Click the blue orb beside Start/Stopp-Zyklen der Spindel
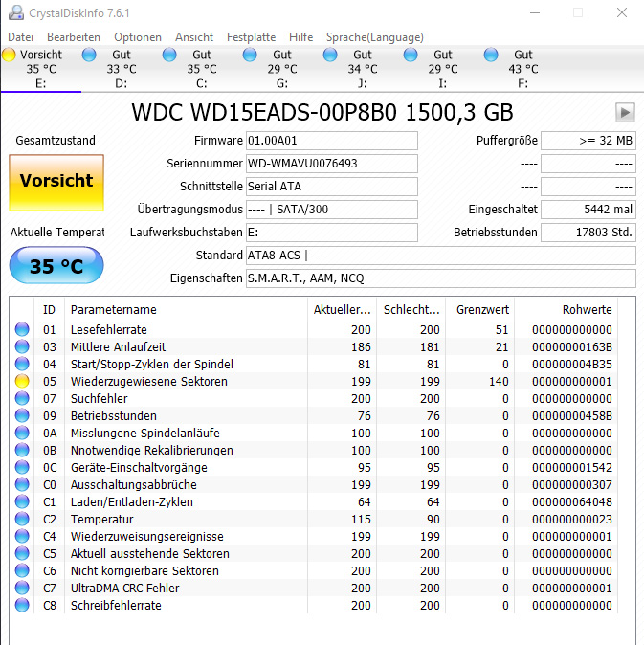Image resolution: width=644 pixels, height=645 pixels. point(22,364)
